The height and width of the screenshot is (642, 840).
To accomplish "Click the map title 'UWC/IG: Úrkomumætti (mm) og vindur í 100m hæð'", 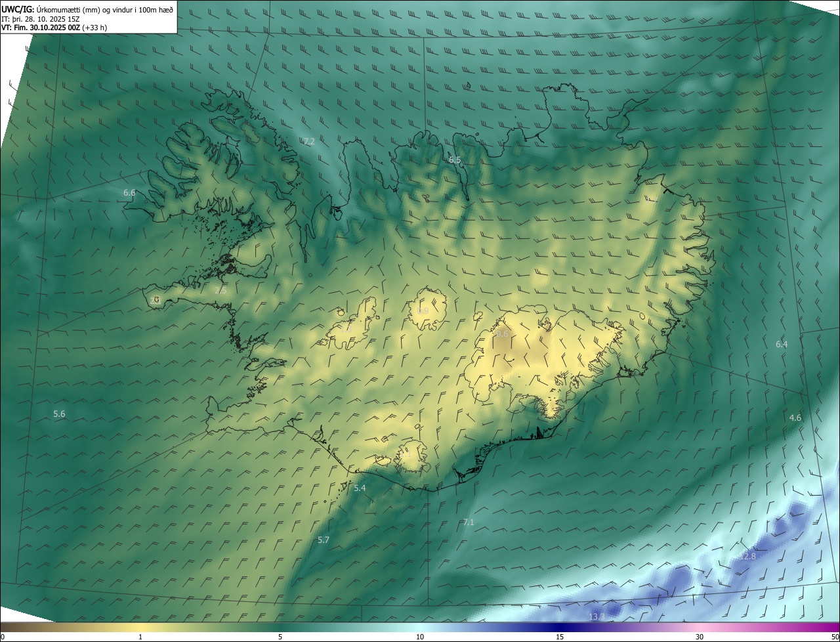I will click(x=87, y=9).
